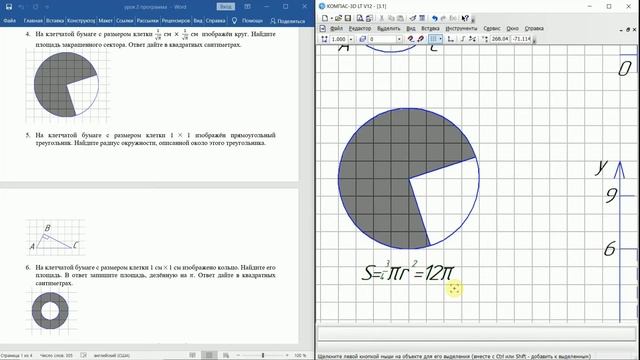The width and height of the screenshot is (640, 360).
Task: Click the layers state icon in KOMPAS
Action: pyautogui.click(x=362, y=39)
